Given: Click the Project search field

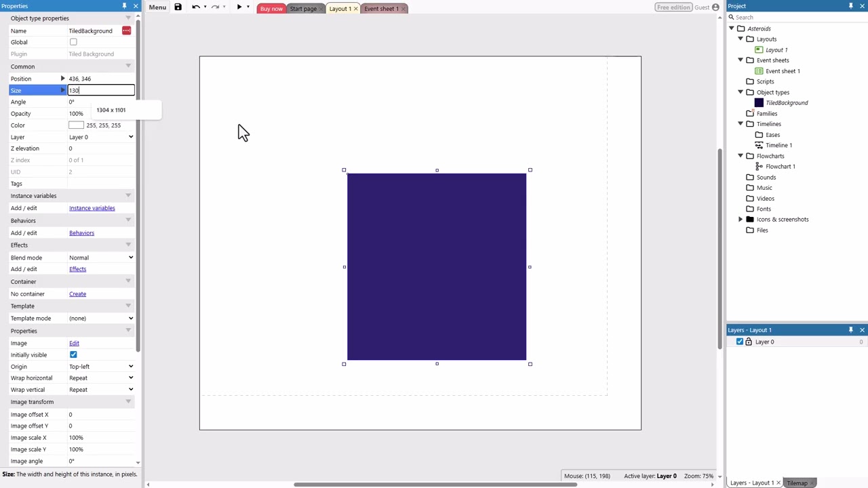Looking at the screenshot, I should [797, 17].
